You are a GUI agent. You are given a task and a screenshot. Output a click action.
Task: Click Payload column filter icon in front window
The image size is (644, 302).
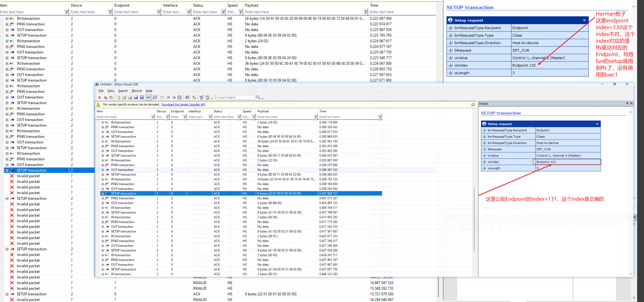pos(315,117)
